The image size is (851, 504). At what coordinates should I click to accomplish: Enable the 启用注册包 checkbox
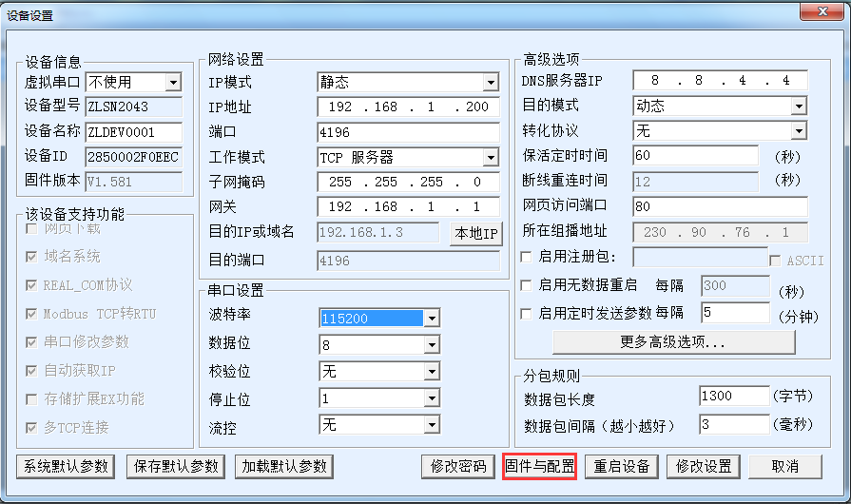coord(528,258)
